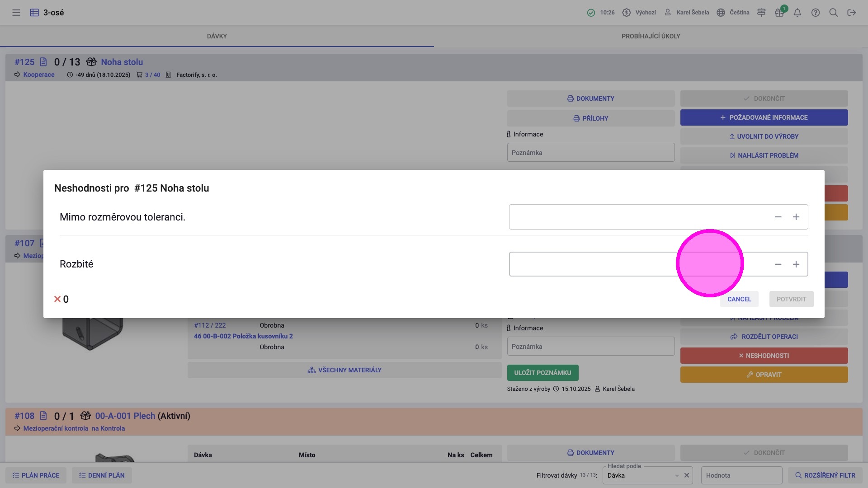
Task: Decrease Mimo rozměrovou toleranci with minus
Action: pos(778,217)
